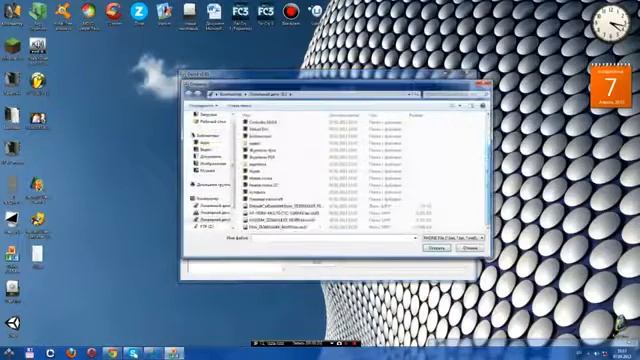Expand the address bar previous locations arrow
640x360 pixels.
[x=409, y=94]
